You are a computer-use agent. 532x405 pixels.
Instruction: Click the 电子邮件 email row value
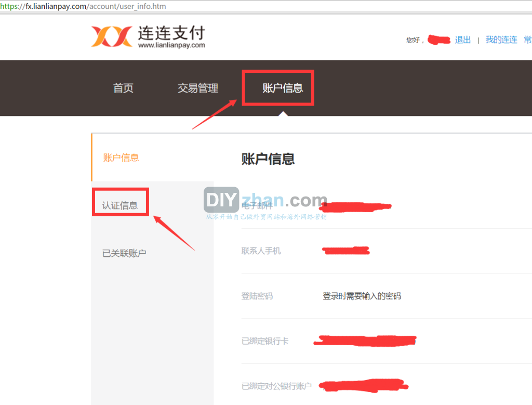point(355,206)
